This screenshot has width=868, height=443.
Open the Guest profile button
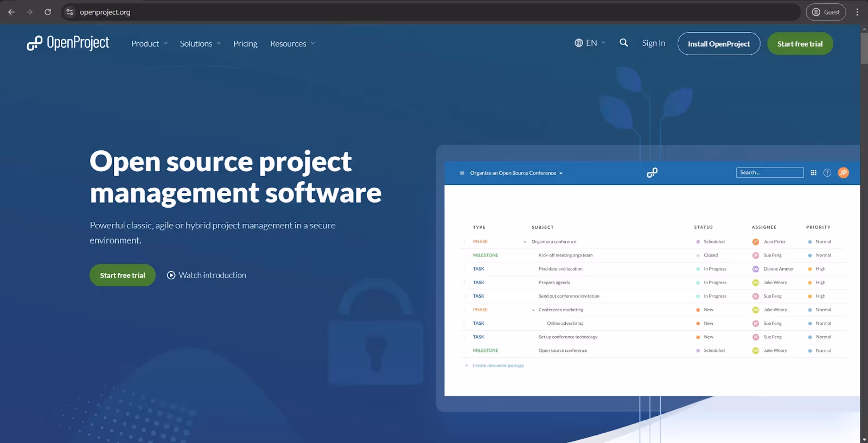point(826,12)
